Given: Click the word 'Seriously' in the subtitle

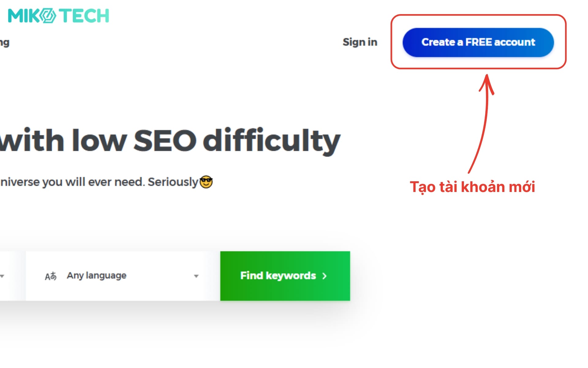Looking at the screenshot, I should pos(173,182).
